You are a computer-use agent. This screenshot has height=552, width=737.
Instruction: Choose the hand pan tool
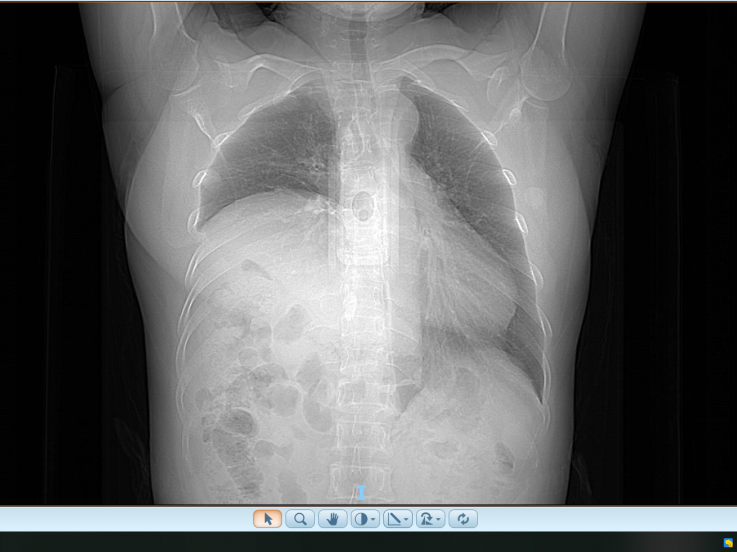coord(333,519)
